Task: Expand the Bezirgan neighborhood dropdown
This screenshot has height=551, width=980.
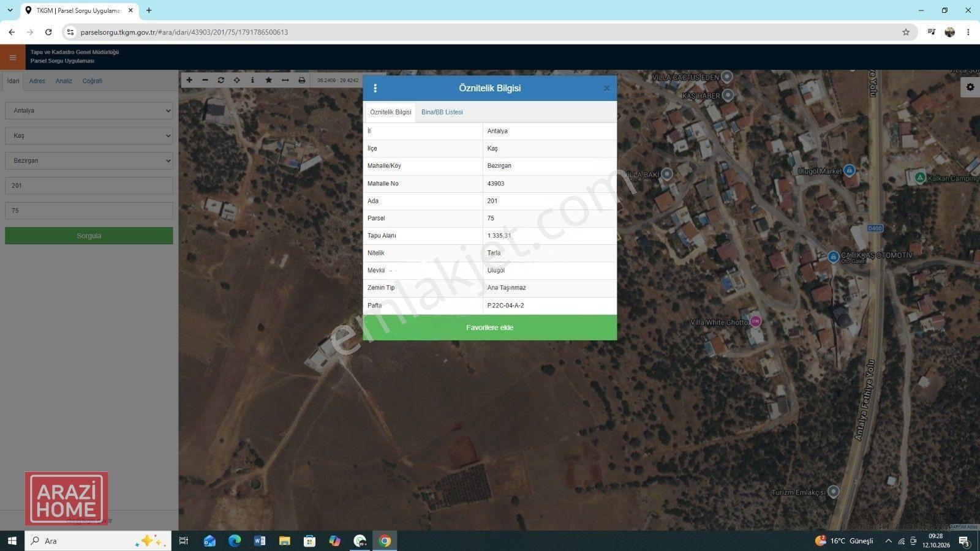Action: (x=89, y=161)
